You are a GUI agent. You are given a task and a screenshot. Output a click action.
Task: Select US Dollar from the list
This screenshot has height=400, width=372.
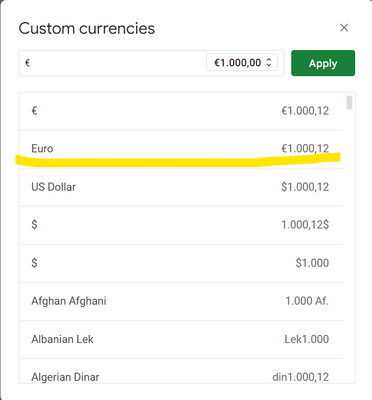[181, 187]
